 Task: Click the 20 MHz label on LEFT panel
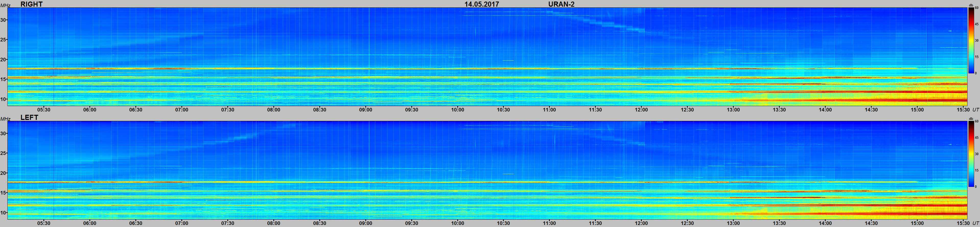[x=3, y=173]
